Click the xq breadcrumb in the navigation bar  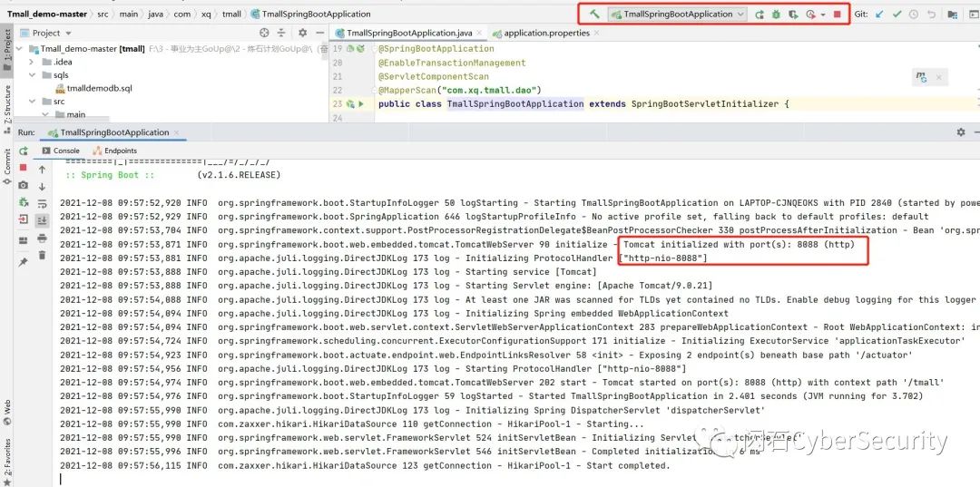pyautogui.click(x=206, y=14)
